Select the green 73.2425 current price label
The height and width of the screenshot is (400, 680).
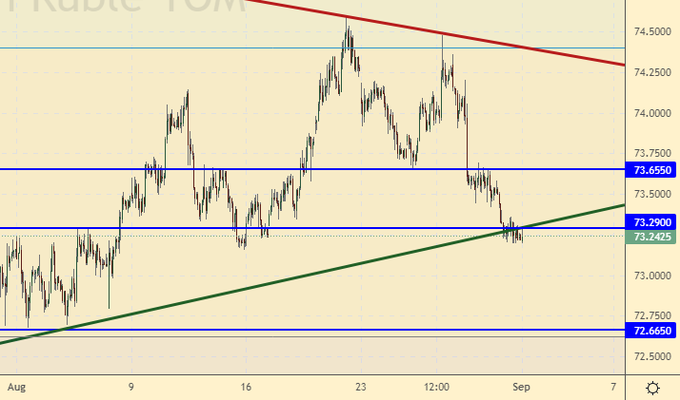click(x=652, y=237)
